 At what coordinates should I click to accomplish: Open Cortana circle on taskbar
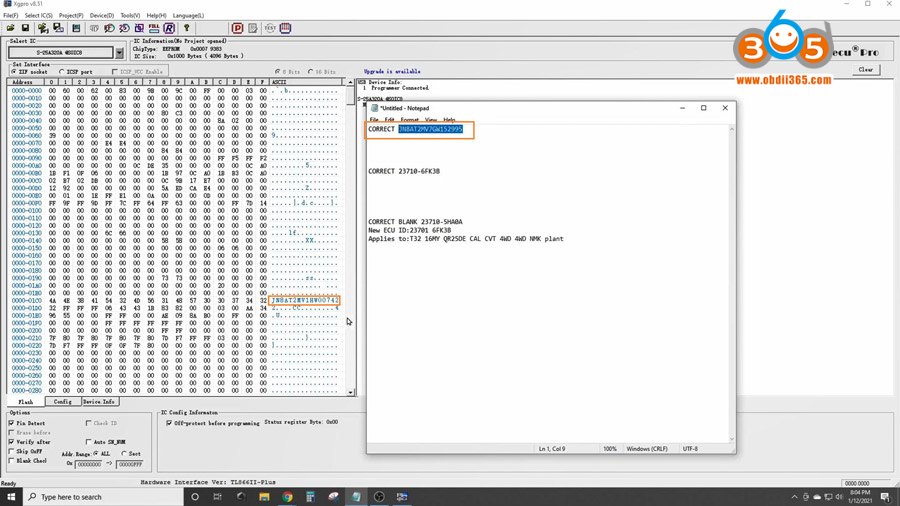tap(195, 497)
